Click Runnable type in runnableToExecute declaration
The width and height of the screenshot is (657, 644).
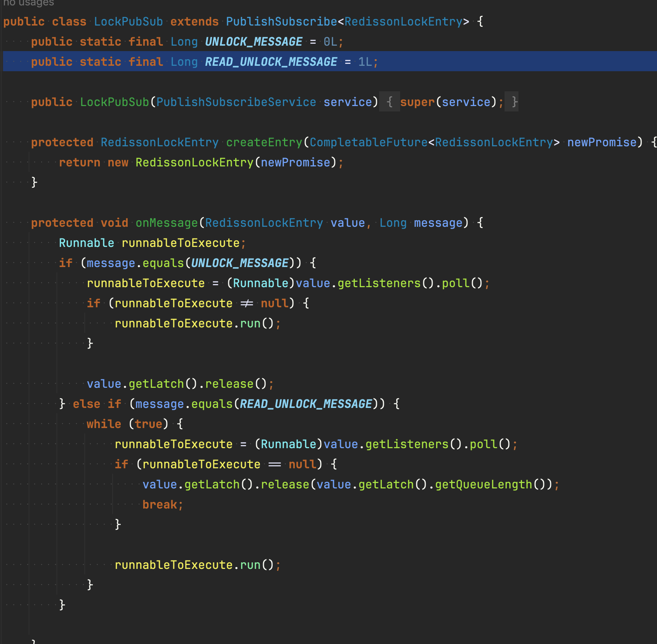[x=87, y=243]
